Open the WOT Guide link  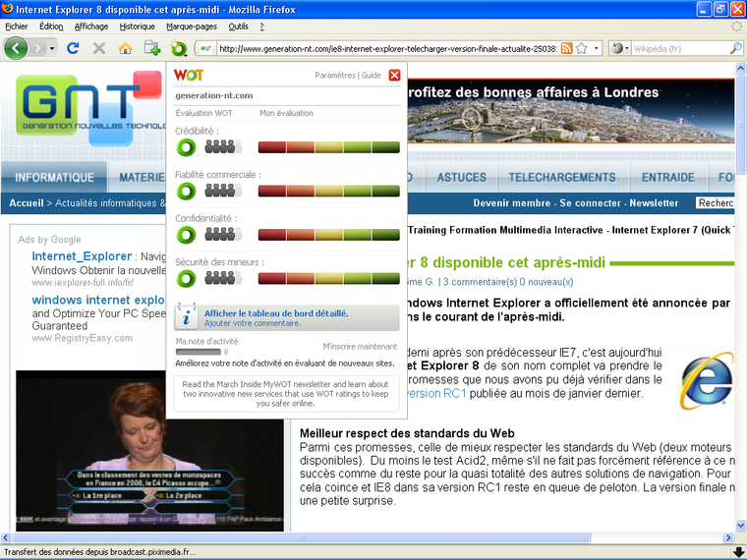[x=372, y=76]
